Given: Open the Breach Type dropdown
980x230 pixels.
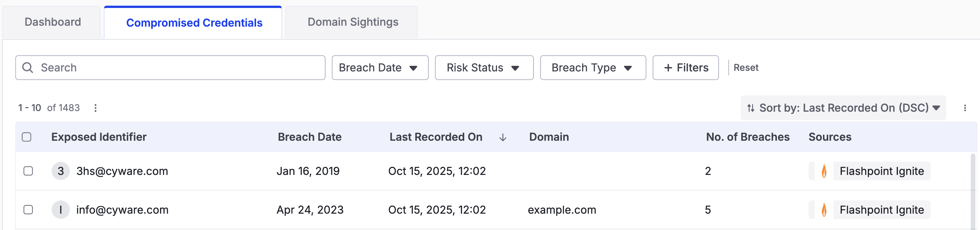Looking at the screenshot, I should [x=593, y=68].
